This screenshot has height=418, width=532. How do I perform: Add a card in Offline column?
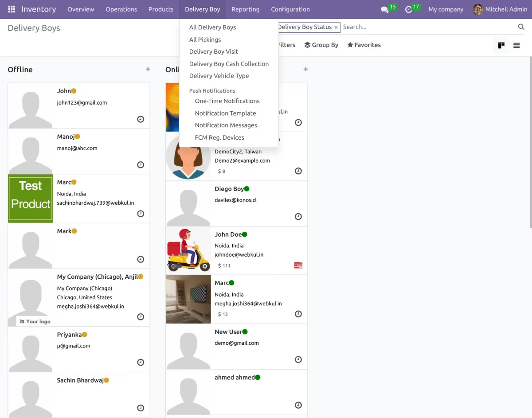(x=148, y=70)
